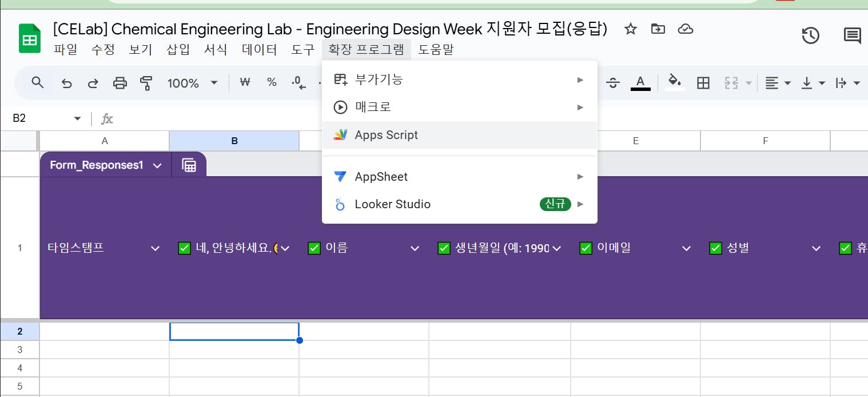Expand the 부가기능 submenu

tap(460, 80)
